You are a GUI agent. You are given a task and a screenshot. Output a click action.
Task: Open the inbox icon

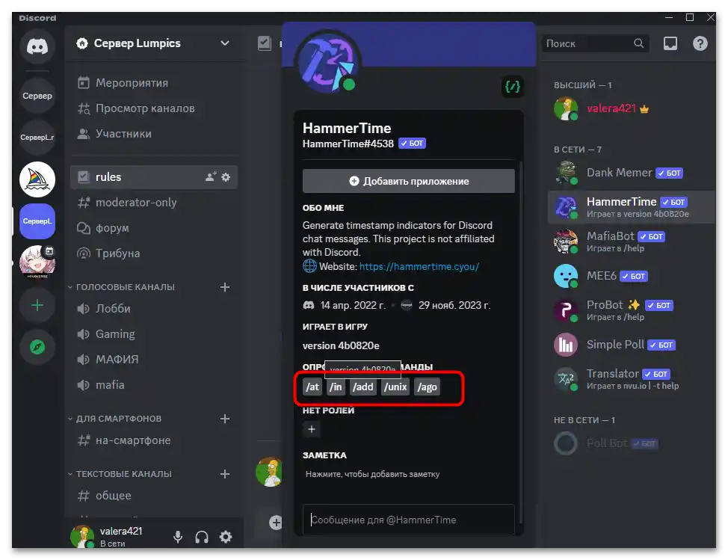tap(670, 43)
